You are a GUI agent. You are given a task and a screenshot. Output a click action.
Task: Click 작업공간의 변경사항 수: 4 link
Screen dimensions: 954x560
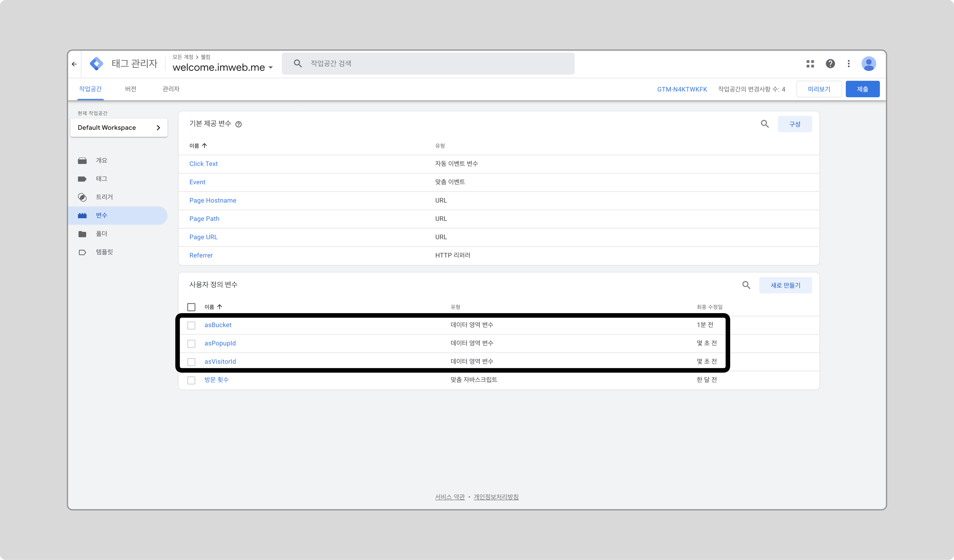pos(752,89)
